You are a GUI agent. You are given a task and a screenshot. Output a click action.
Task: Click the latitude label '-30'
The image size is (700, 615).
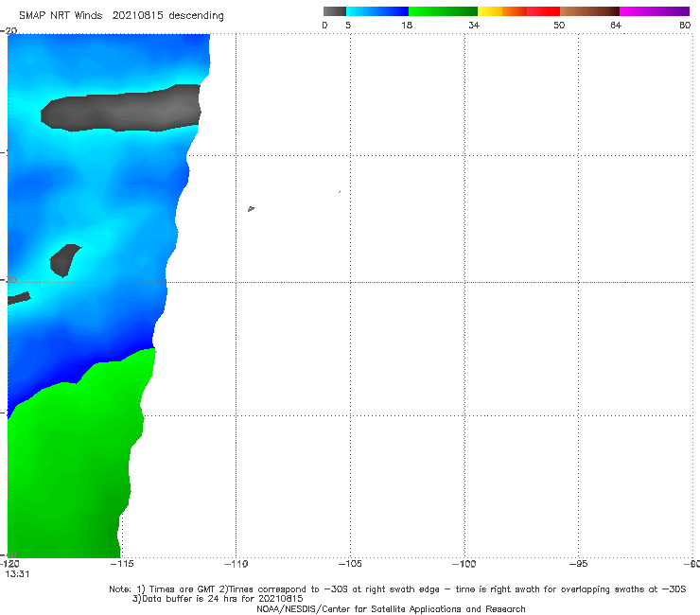(9, 279)
